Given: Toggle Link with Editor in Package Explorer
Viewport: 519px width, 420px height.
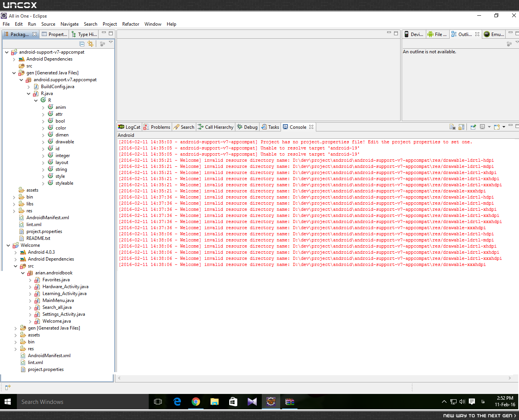Looking at the screenshot, I should point(90,44).
